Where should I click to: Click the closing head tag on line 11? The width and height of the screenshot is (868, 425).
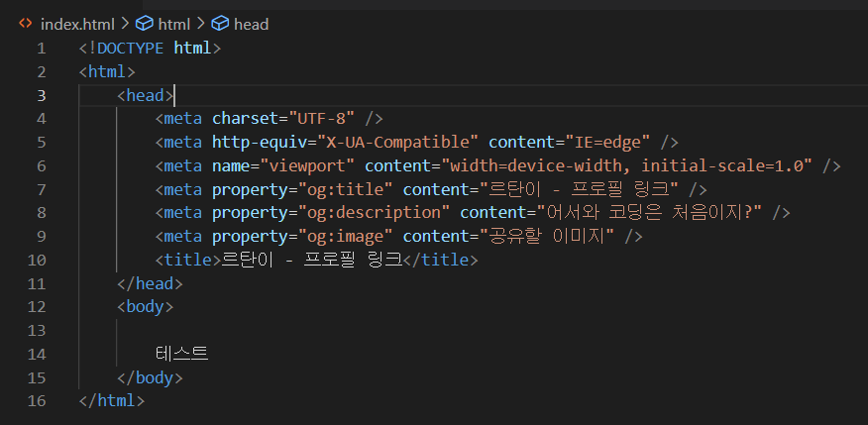point(150,283)
